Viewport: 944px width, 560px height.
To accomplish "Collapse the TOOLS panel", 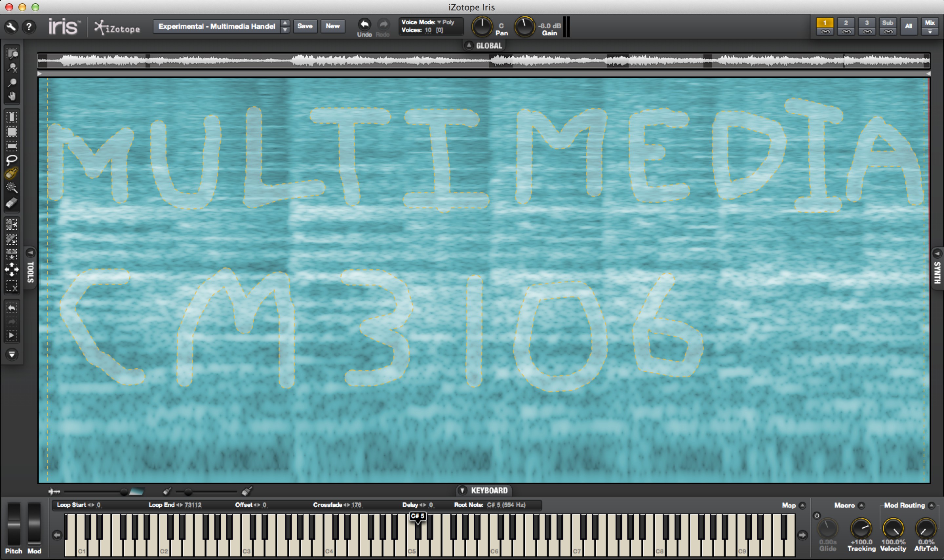I will pyautogui.click(x=30, y=252).
